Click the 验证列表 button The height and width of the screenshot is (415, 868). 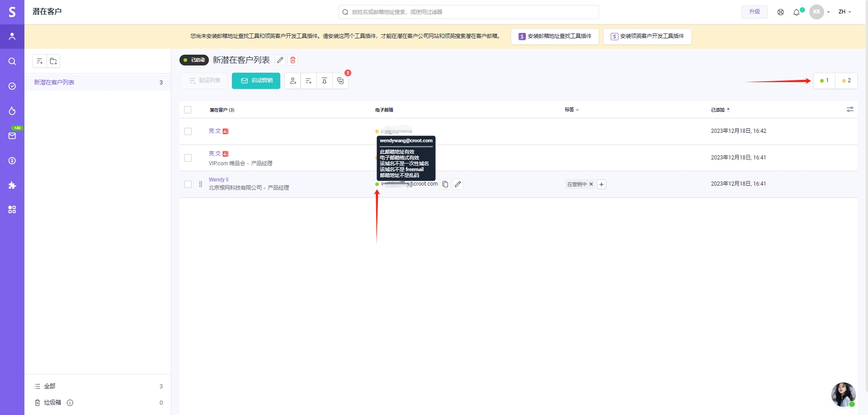204,81
